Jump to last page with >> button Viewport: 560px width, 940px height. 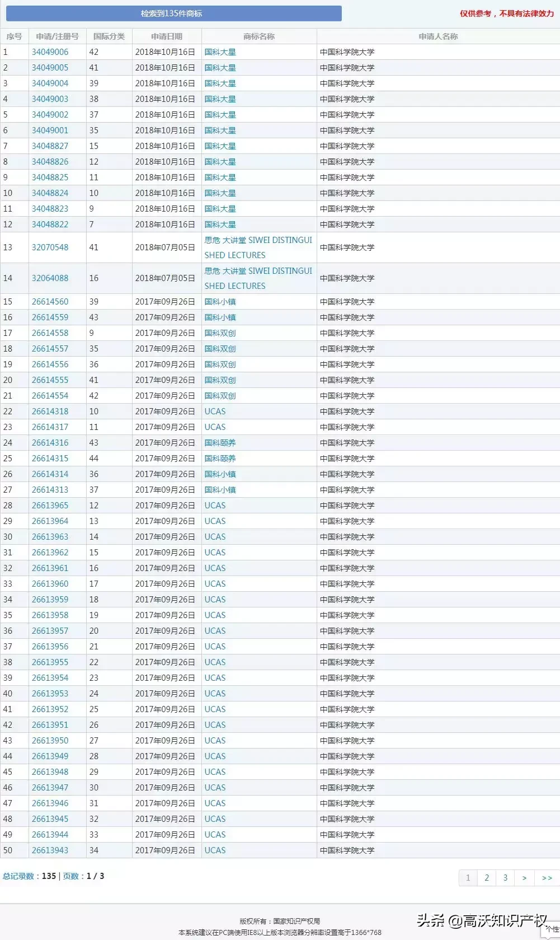click(x=547, y=878)
